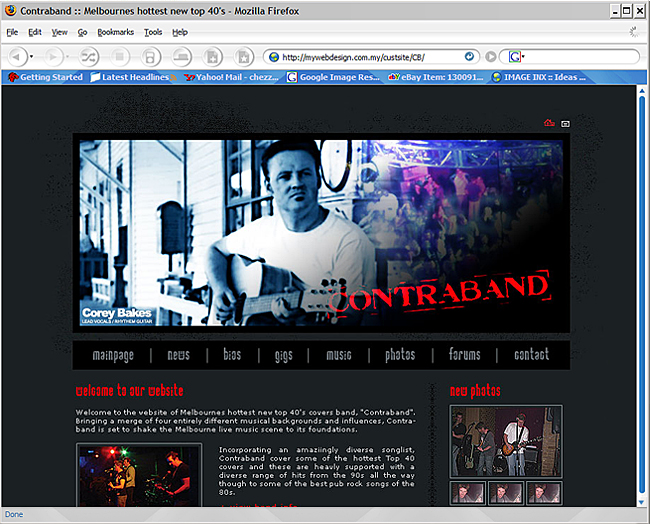The height and width of the screenshot is (524, 650).
Task: Open the back history dropdown arrow
Action: tap(32, 56)
